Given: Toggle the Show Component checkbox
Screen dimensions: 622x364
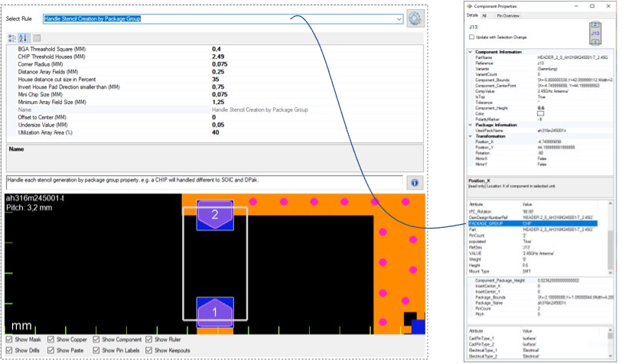Looking at the screenshot, I should tap(96, 340).
